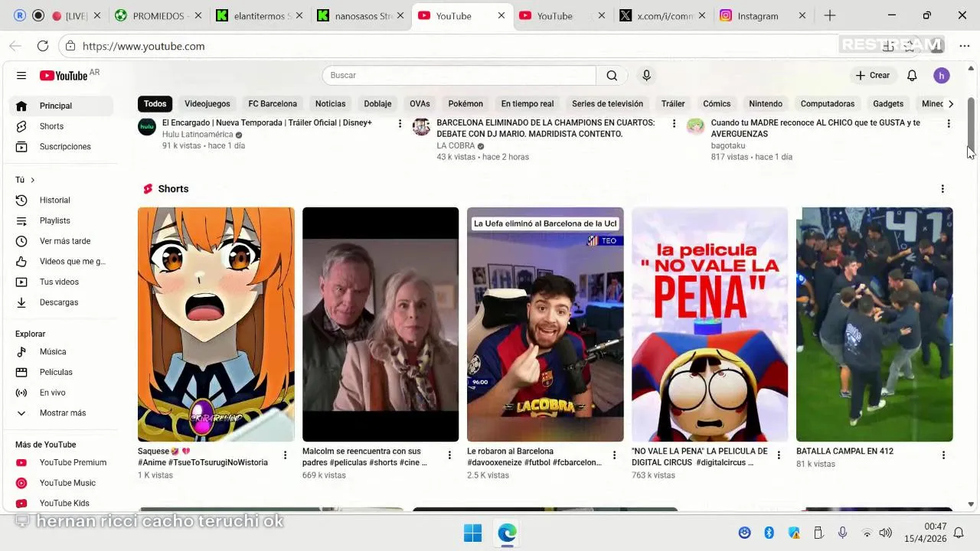
Task: Open options for Le robaron al Barcelona short
Action: point(614,455)
